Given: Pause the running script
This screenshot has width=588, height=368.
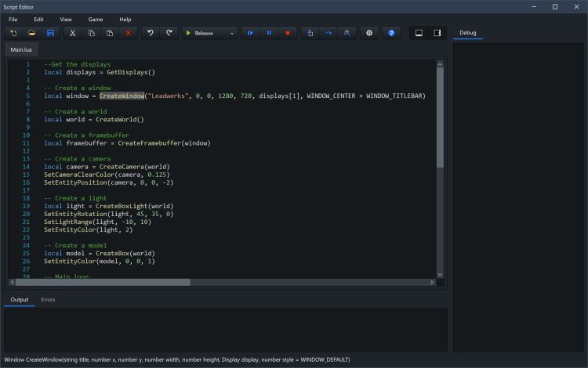Looking at the screenshot, I should [270, 33].
